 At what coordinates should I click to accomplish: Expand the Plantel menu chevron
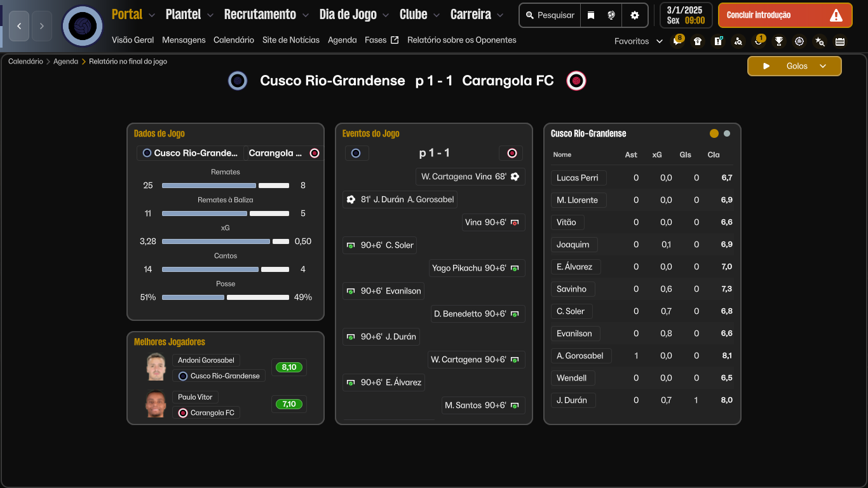point(210,15)
